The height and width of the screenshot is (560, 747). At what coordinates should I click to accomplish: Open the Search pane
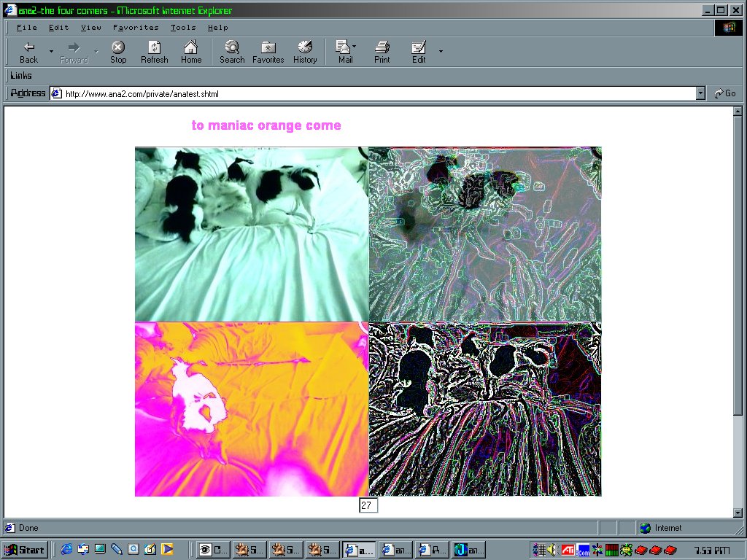232,52
